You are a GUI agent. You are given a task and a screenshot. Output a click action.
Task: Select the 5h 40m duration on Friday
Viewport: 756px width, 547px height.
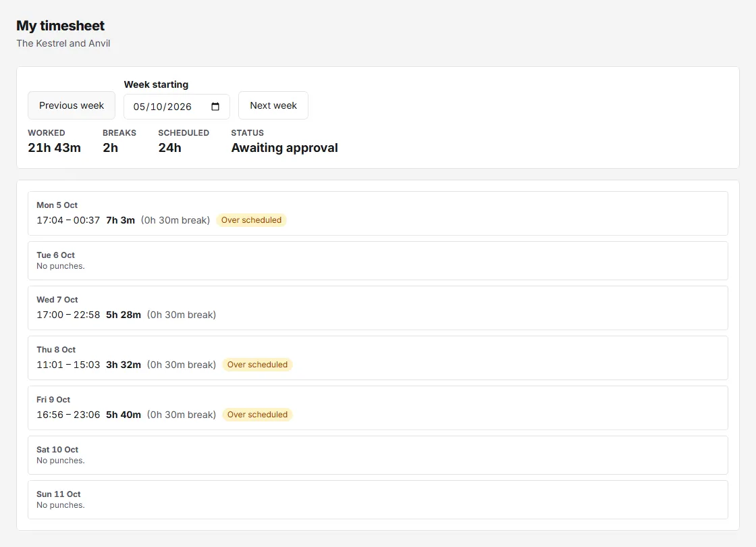124,415
